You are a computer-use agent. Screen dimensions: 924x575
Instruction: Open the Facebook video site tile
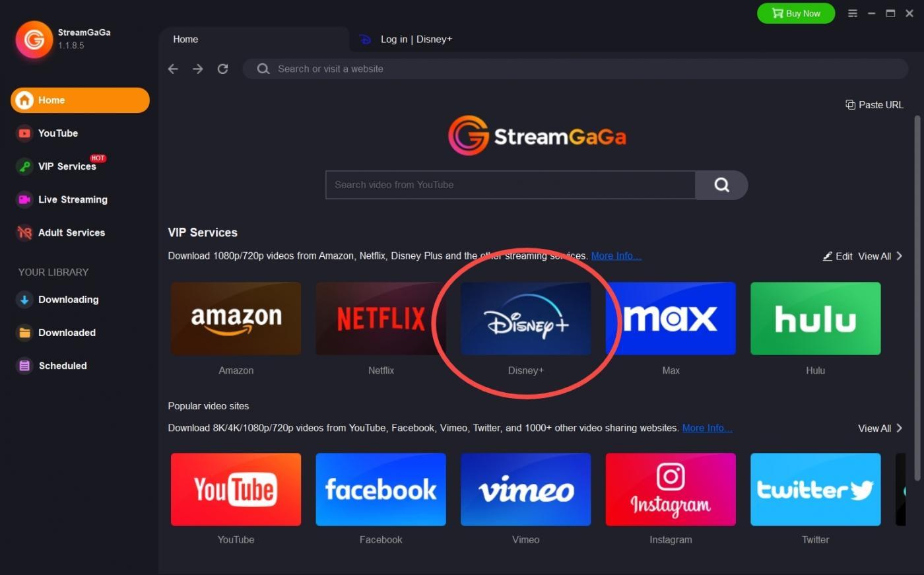click(x=381, y=490)
